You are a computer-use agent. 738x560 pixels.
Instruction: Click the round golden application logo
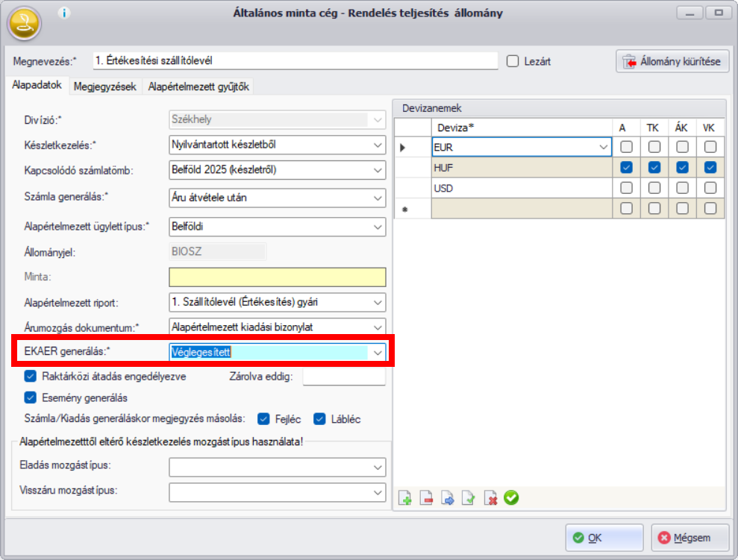pos(25,24)
